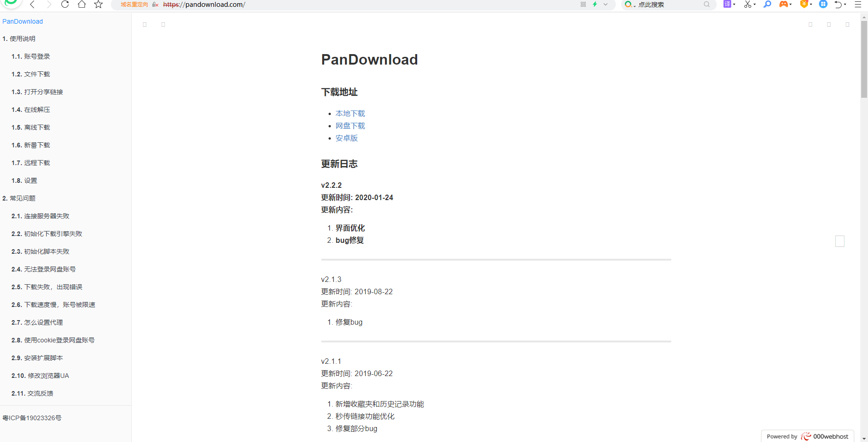Go to 2.10. 修改浏览器UA
868x442 pixels.
(40, 376)
